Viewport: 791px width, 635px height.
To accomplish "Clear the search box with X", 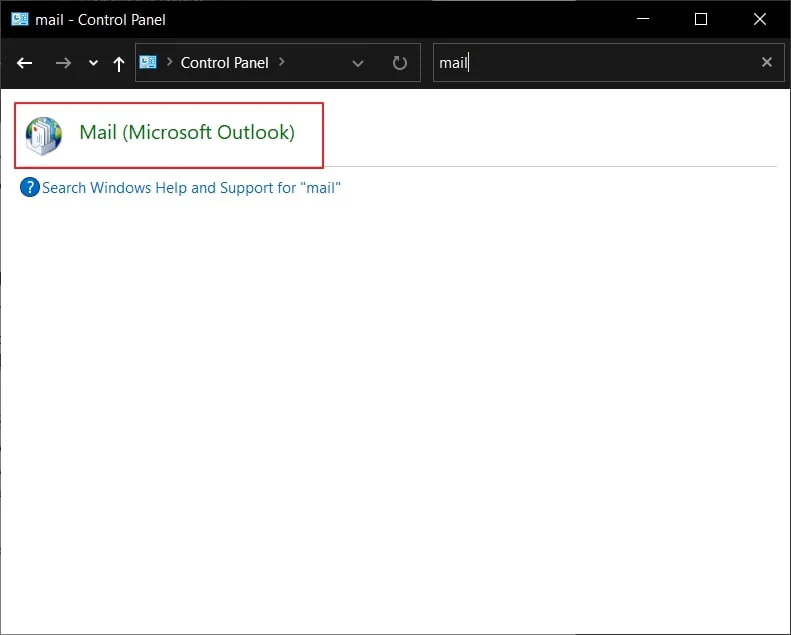I will (767, 62).
